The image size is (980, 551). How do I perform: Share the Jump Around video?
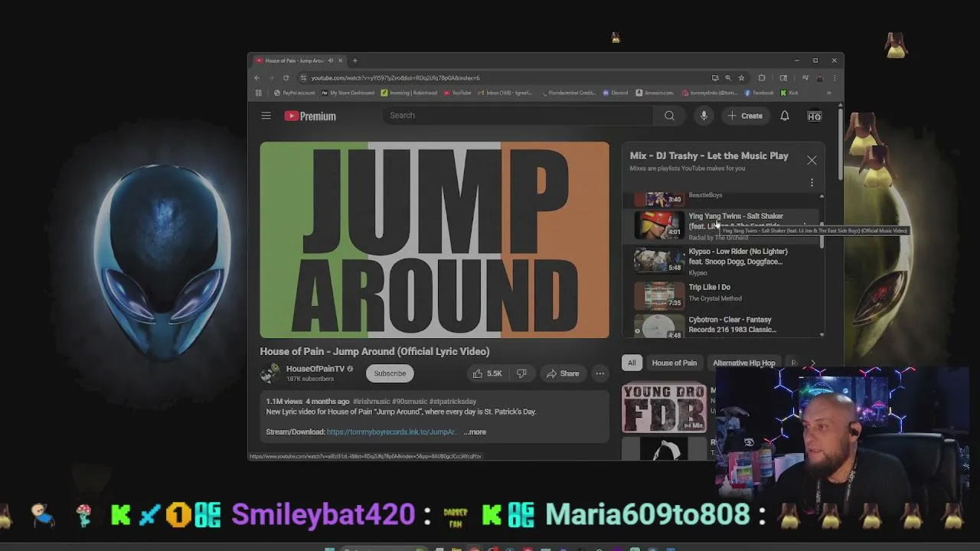coord(562,373)
